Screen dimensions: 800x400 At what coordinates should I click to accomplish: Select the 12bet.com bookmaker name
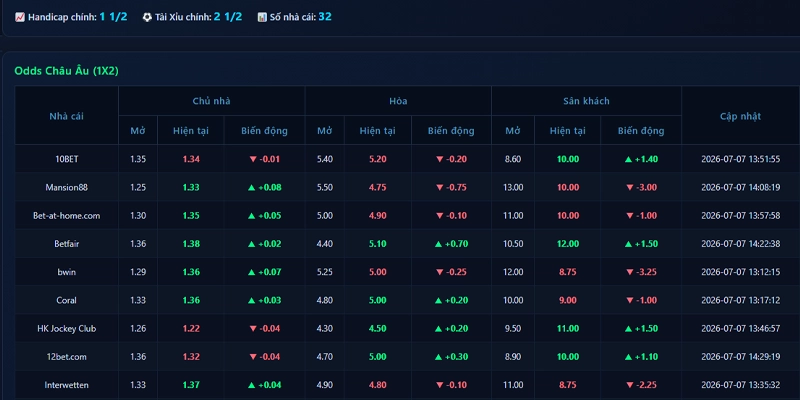click(66, 357)
